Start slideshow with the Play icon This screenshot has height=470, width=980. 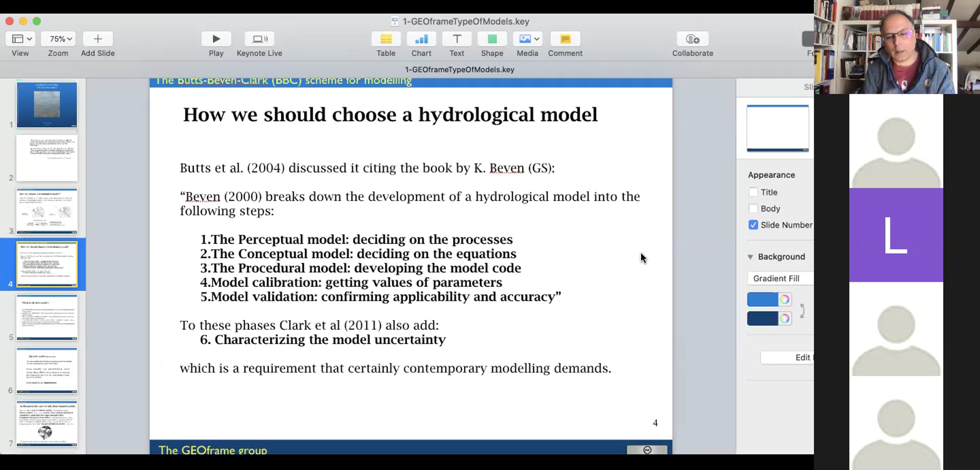click(216, 39)
